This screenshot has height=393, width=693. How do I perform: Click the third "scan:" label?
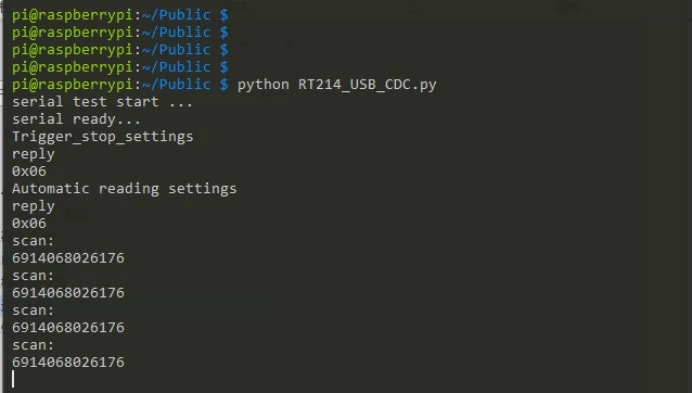coord(33,310)
